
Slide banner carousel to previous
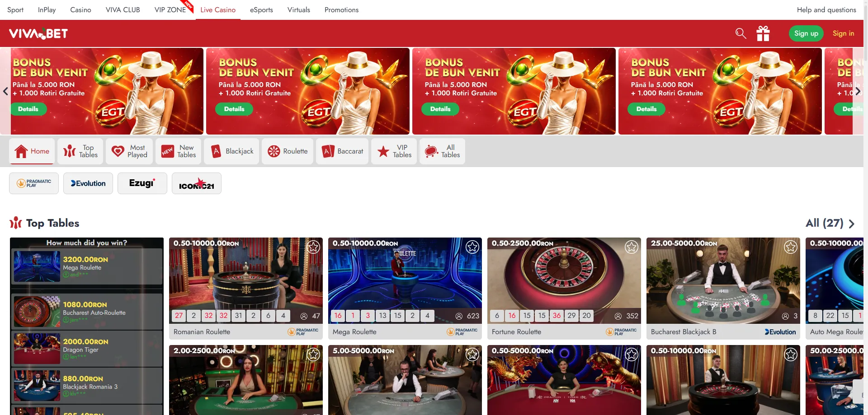tap(5, 91)
